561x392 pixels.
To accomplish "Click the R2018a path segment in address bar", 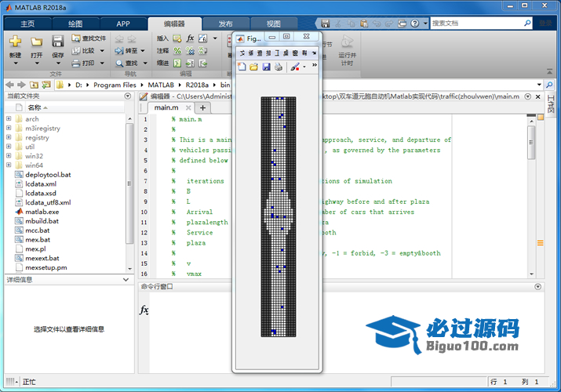I will [x=197, y=85].
